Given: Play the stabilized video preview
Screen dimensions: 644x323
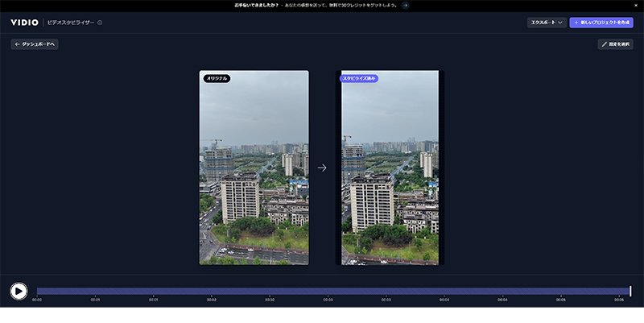Looking at the screenshot, I should 19,291.
